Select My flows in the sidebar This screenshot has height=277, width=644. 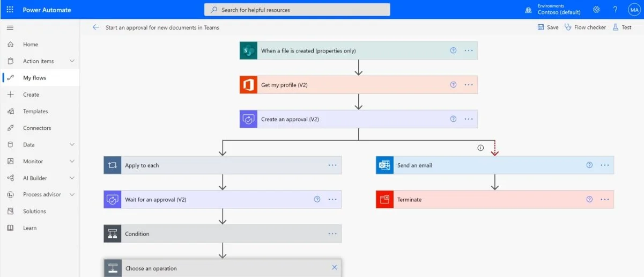pyautogui.click(x=40, y=78)
